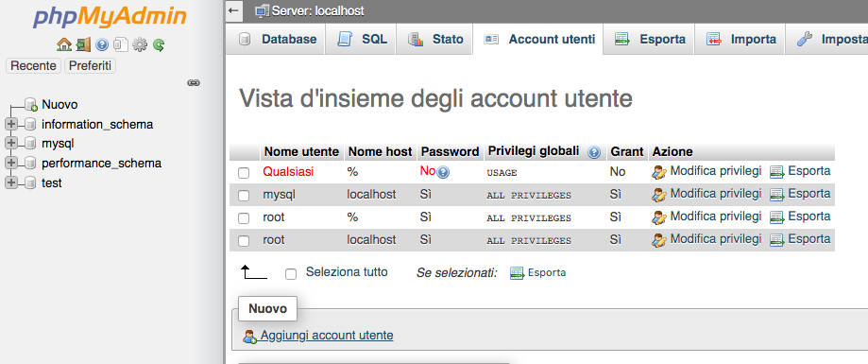
Task: Click Seleziona tutto label text
Action: pyautogui.click(x=347, y=272)
